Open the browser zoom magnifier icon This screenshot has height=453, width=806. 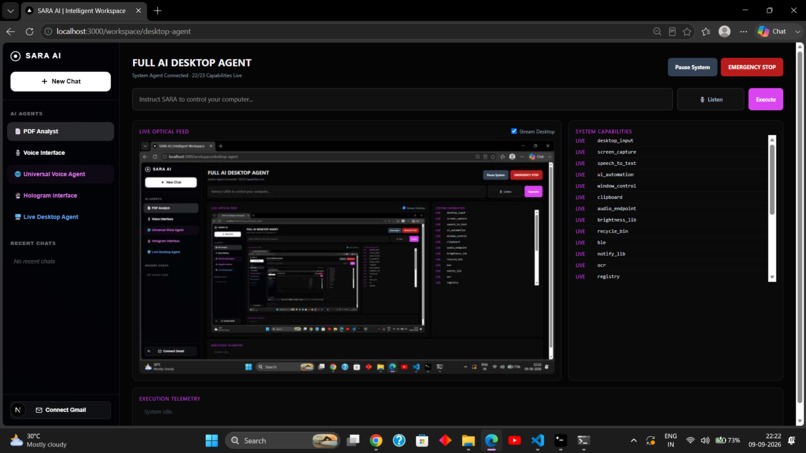click(x=657, y=31)
